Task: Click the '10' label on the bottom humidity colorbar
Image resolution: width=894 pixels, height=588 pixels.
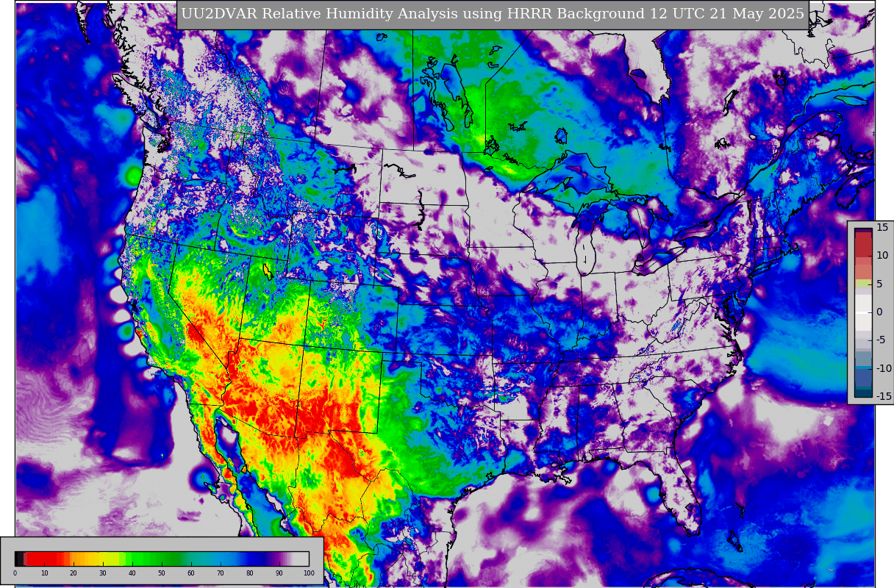Action: [x=44, y=573]
